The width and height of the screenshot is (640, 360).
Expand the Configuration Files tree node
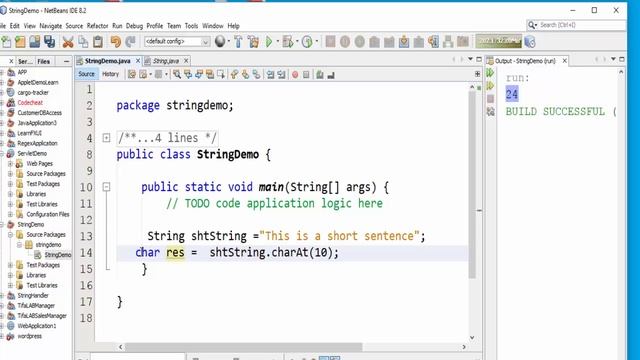pyautogui.click(x=10, y=214)
